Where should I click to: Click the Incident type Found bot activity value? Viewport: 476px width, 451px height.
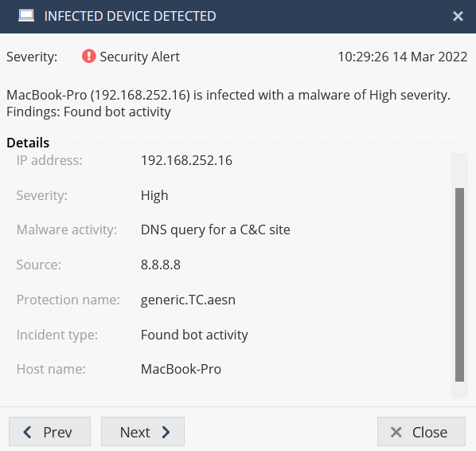[194, 335]
